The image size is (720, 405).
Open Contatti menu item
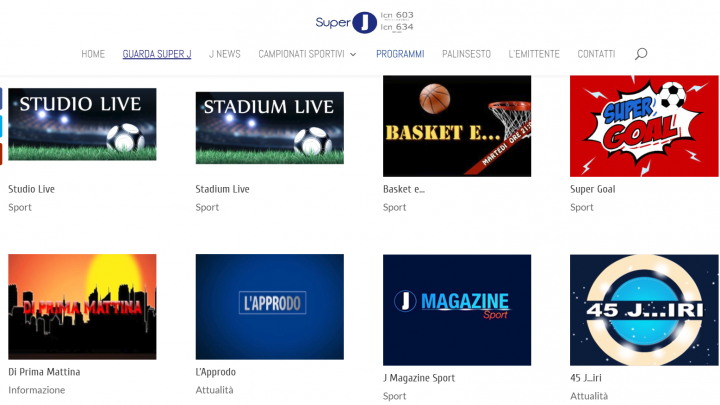[x=596, y=54]
